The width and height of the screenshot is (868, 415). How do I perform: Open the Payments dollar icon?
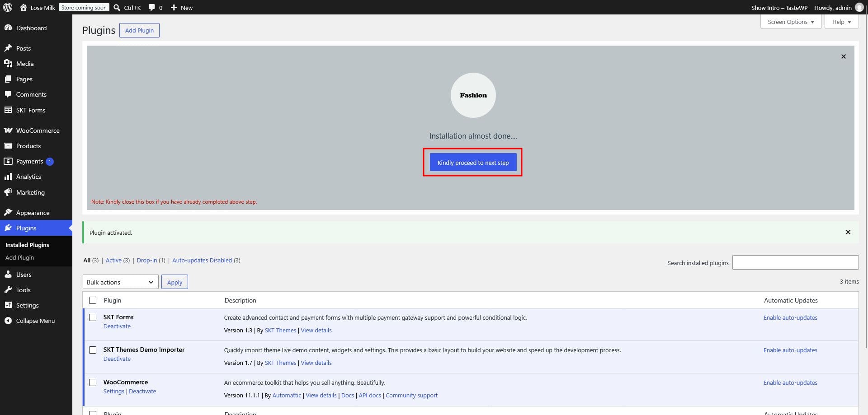pos(8,161)
